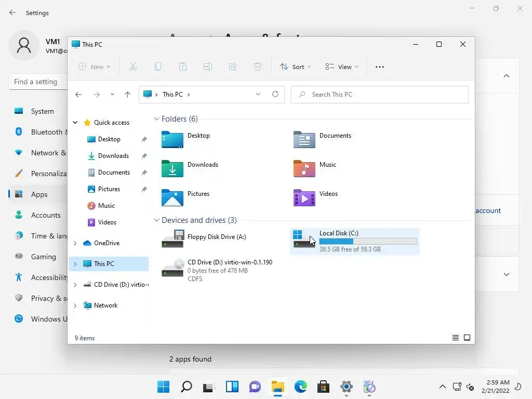Click Find a setting search box

click(x=38, y=82)
